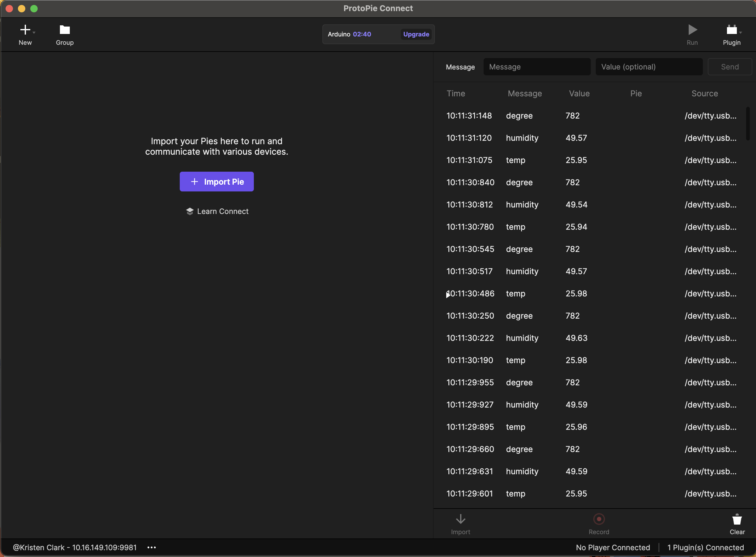Click the Import Pie button

click(216, 182)
